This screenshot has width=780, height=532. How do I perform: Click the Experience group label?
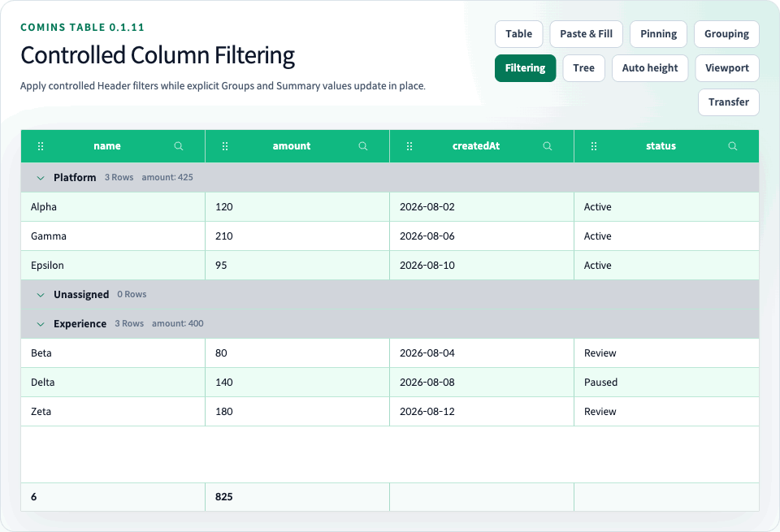point(80,324)
